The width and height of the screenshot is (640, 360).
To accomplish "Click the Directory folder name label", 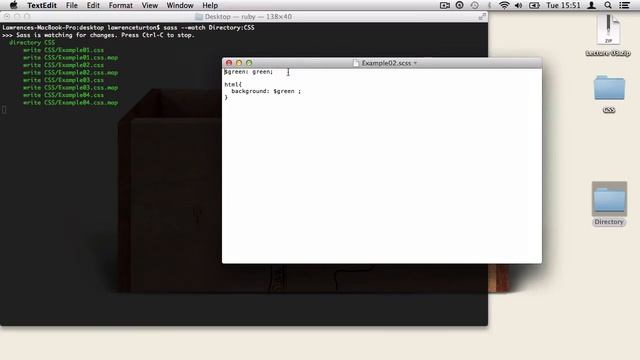I will click(609, 222).
